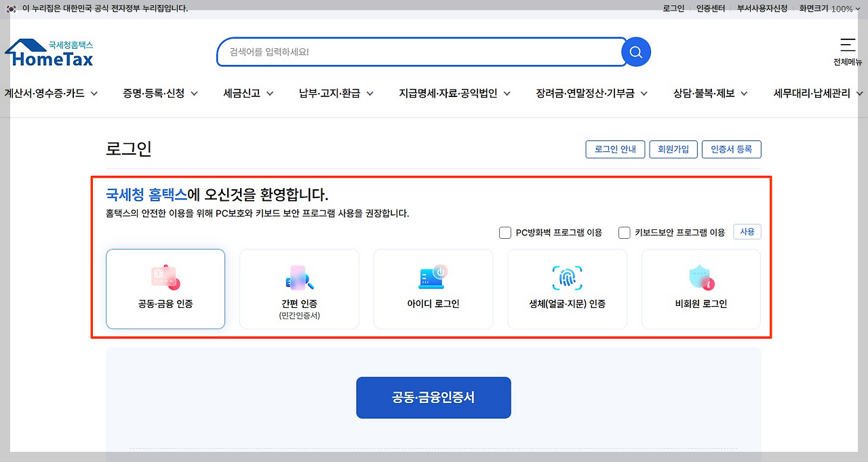Expand 세금신고 menu chevron

pos(270,94)
